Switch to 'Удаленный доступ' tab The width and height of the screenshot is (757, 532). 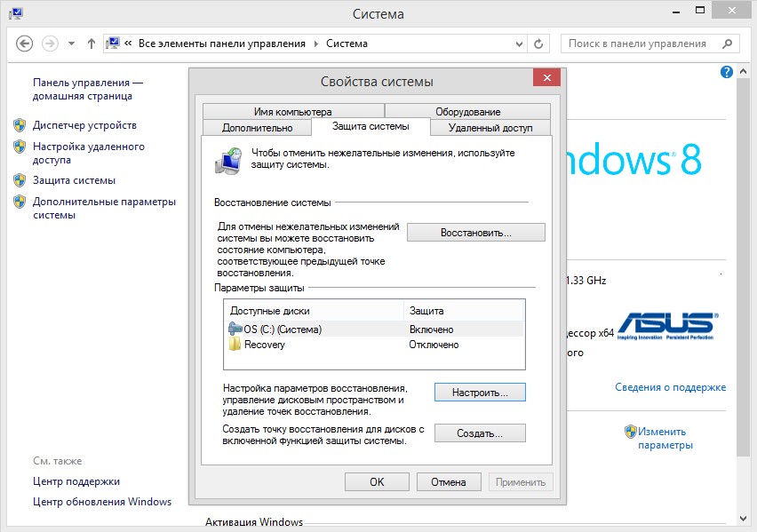pos(490,128)
